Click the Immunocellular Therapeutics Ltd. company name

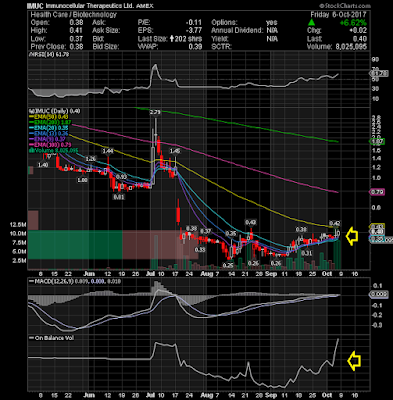90,6
